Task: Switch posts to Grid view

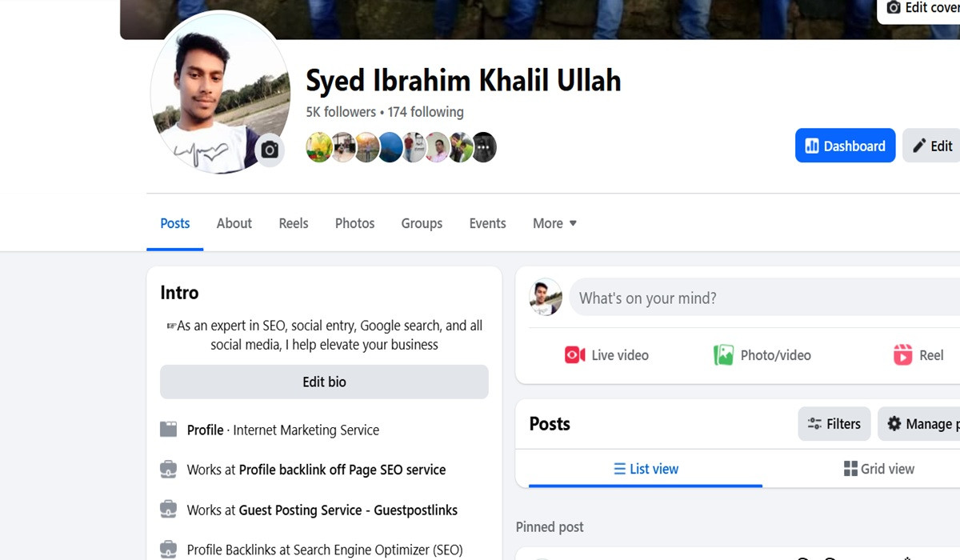Action: point(878,469)
